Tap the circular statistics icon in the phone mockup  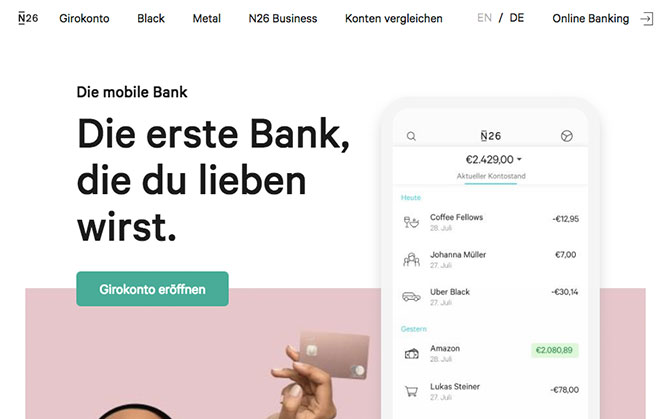coord(567,136)
